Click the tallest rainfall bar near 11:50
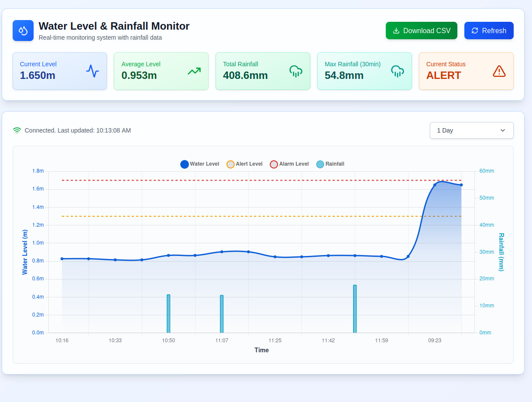This screenshot has height=402, width=532. tap(355, 309)
